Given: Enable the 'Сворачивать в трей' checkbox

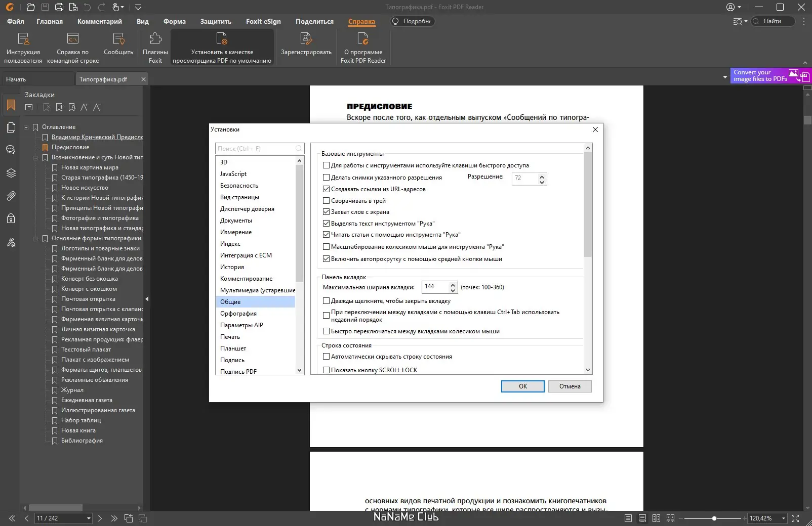Looking at the screenshot, I should [x=327, y=201].
